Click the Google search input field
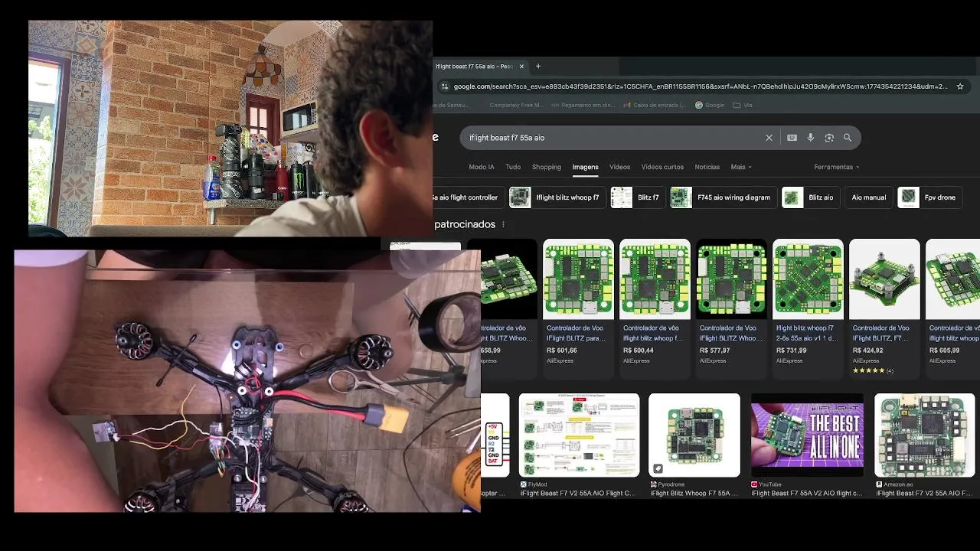The image size is (980, 551). 612,138
